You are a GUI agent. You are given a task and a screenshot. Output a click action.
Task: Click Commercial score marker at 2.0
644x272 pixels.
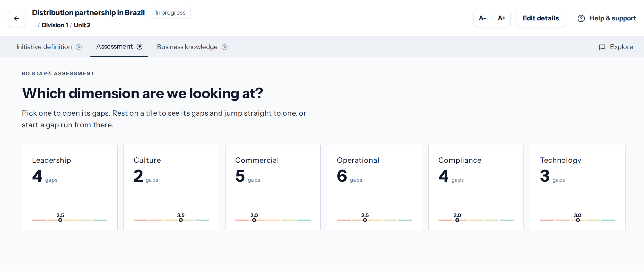[x=254, y=221]
